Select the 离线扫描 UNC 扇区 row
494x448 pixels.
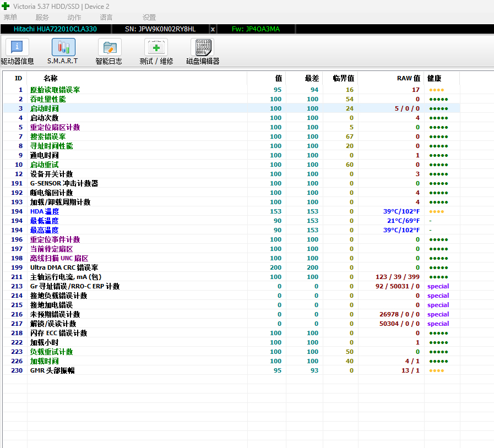[231, 258]
